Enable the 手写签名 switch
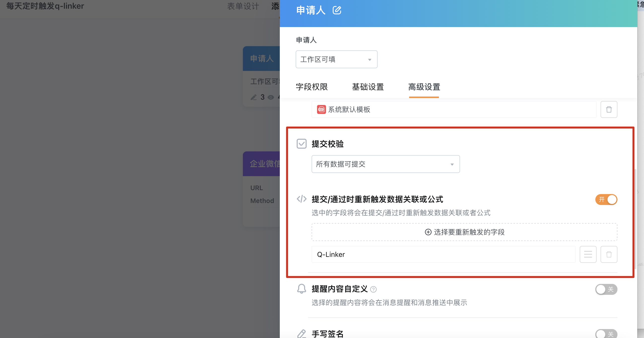644x338 pixels. tap(606, 334)
